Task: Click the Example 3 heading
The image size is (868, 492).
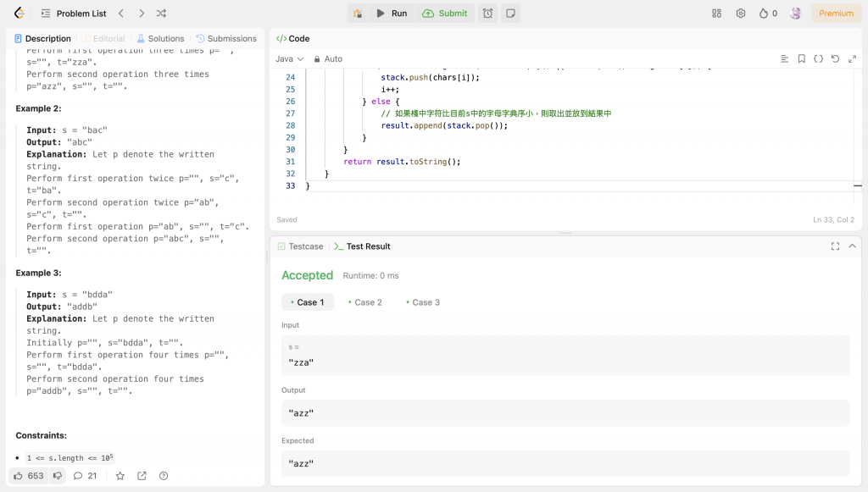Action: (x=39, y=273)
